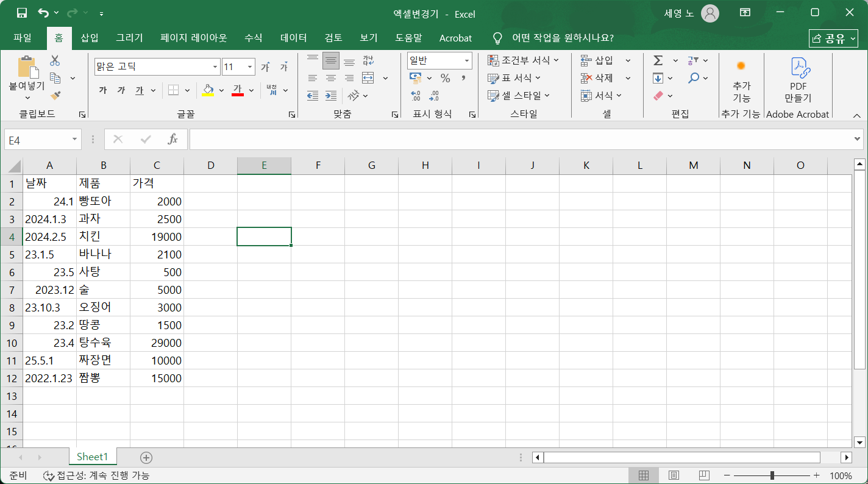Click the AutoSum sigma icon

click(658, 60)
